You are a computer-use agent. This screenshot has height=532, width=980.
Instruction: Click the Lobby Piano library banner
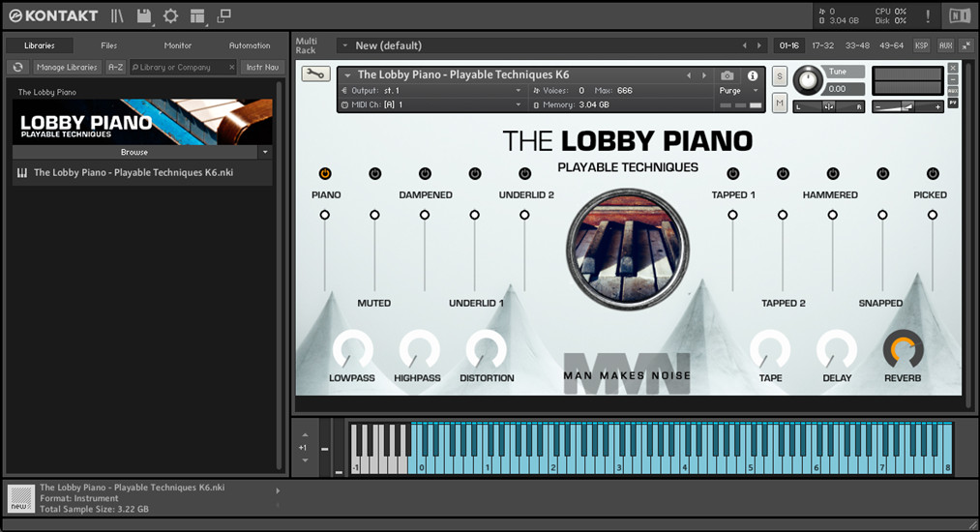tap(142, 122)
